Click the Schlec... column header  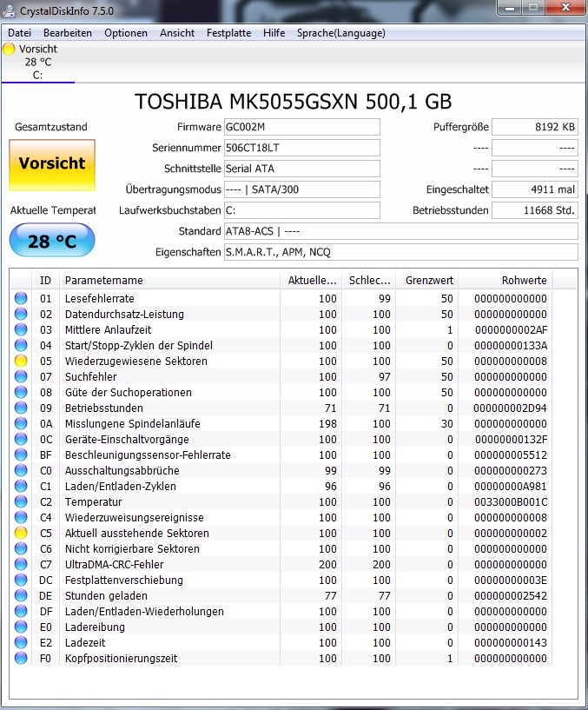pos(369,281)
